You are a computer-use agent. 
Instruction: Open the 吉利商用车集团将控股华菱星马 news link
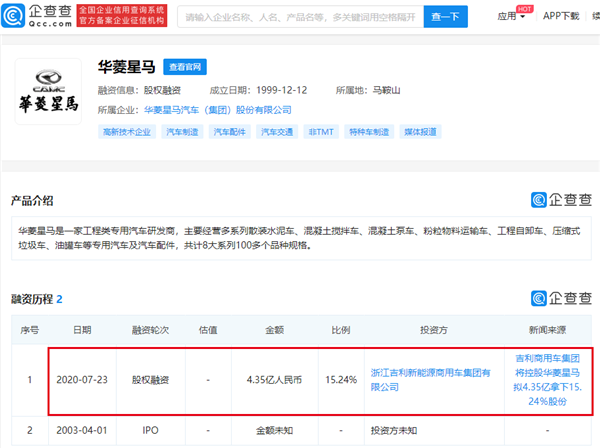tap(548, 380)
